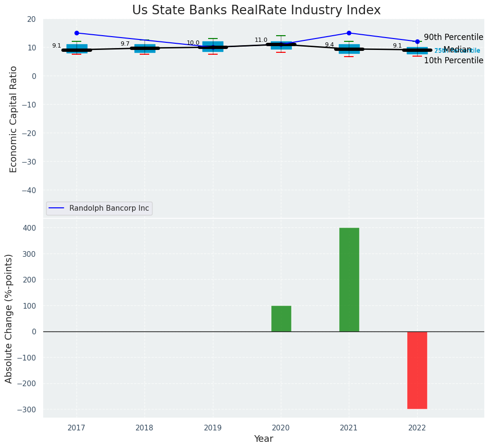
Task: Click the blue data point for 2017
Action: coord(77,33)
